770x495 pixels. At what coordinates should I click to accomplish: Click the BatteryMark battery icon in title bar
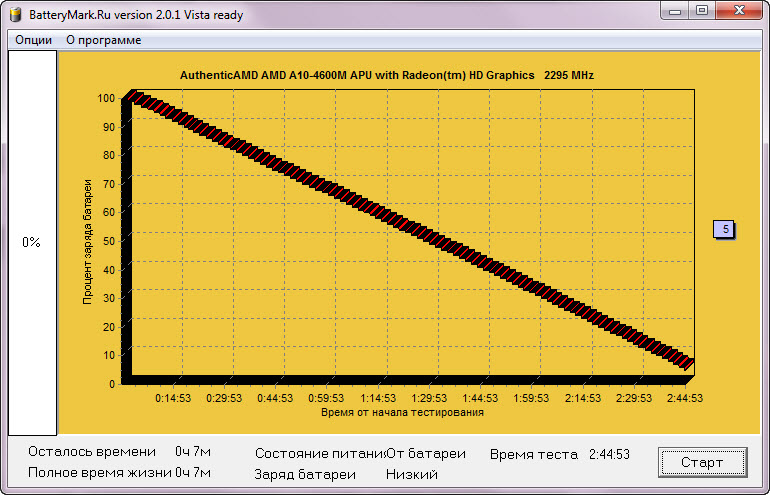[x=16, y=14]
